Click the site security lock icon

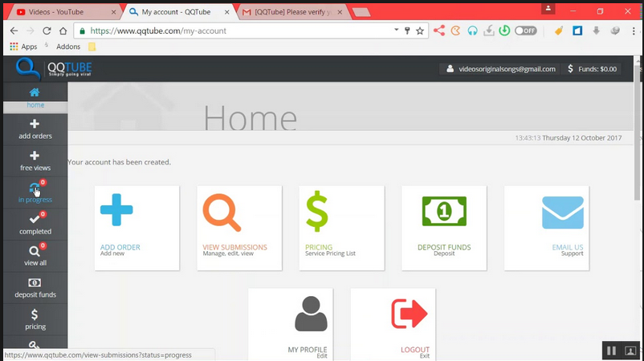point(82,30)
